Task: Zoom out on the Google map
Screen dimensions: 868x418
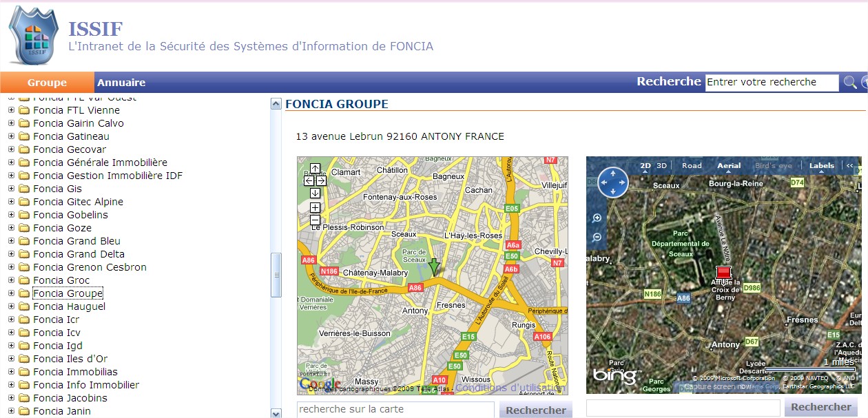Action: [x=315, y=220]
